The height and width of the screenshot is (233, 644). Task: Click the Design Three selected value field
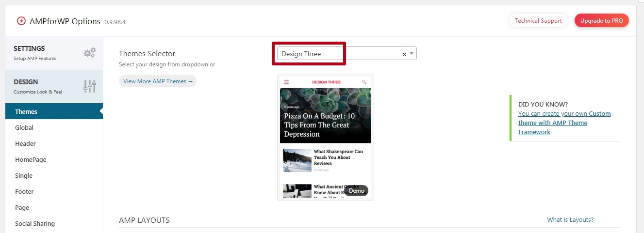click(347, 54)
